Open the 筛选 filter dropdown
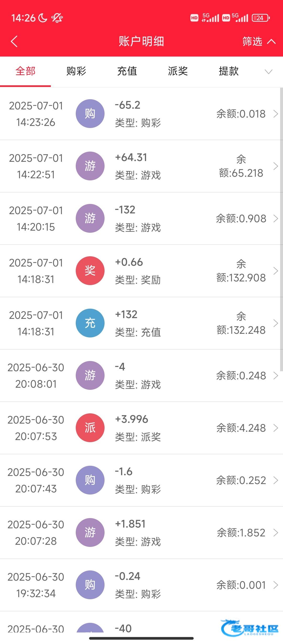Viewport: 283px width, 644px height. [258, 42]
